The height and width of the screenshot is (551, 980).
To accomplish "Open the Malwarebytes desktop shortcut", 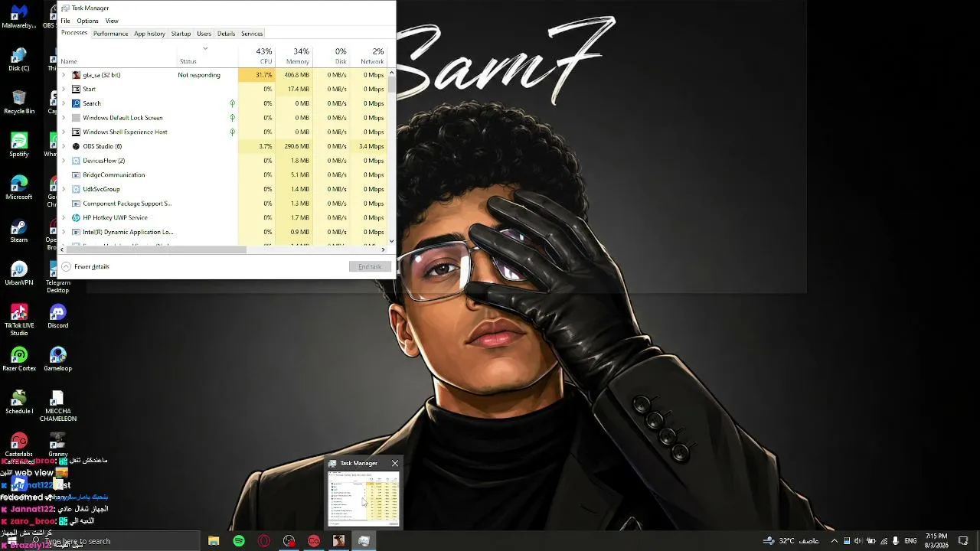I will (x=18, y=16).
